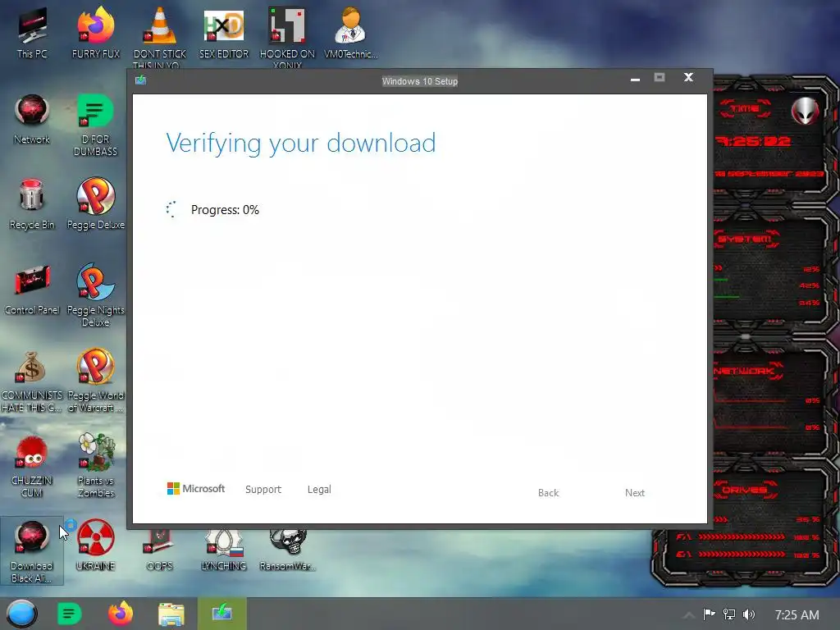Launch Peggle World of Warcraft shortcut
840x630 pixels.
coord(96,381)
